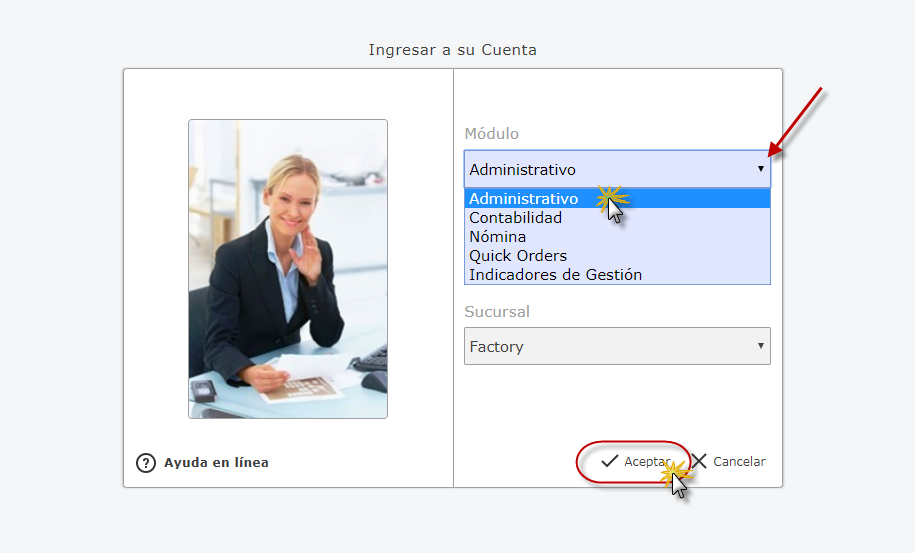Click the Módulo field showing Administrativo
This screenshot has width=915, height=553.
(x=600, y=169)
